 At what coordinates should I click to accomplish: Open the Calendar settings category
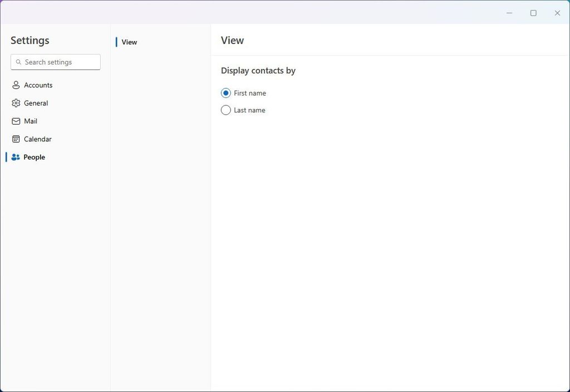[55, 139]
